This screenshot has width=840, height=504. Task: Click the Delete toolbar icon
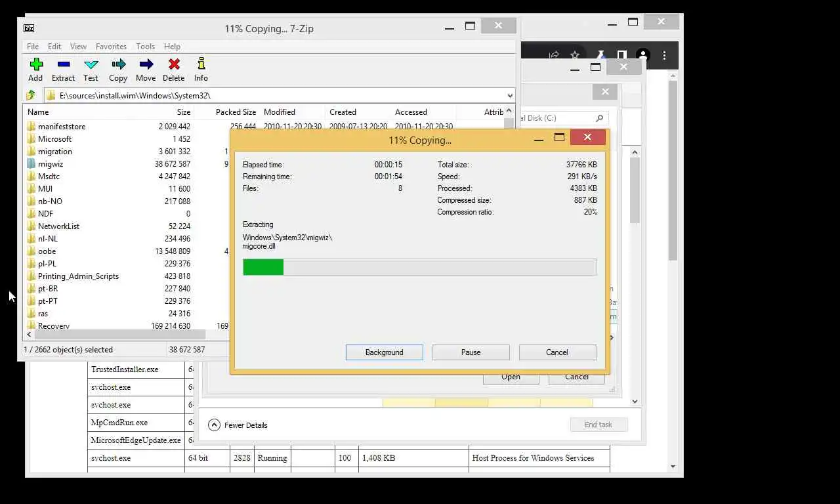pos(174,64)
